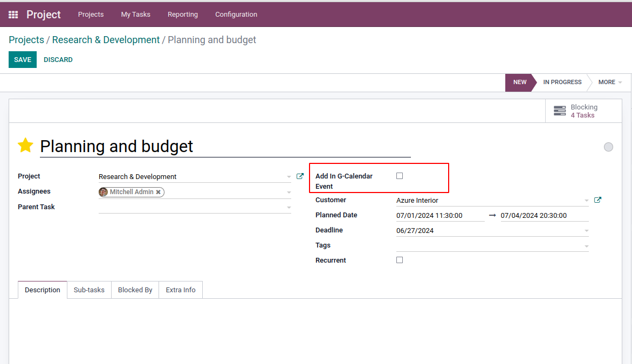Viewport: 632px width, 364px height.
Task: Expand the Tags dropdown
Action: (586, 246)
